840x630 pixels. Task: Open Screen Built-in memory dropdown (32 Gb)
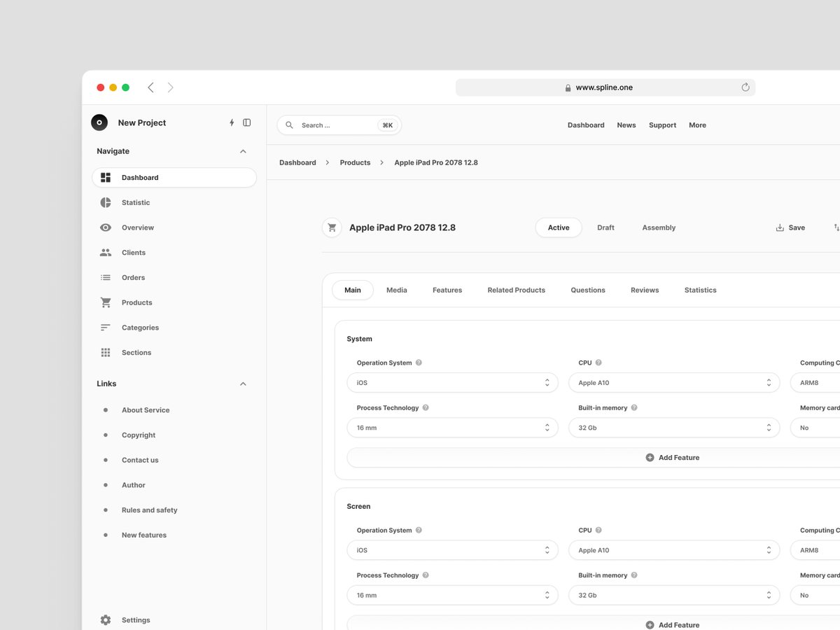pos(674,595)
